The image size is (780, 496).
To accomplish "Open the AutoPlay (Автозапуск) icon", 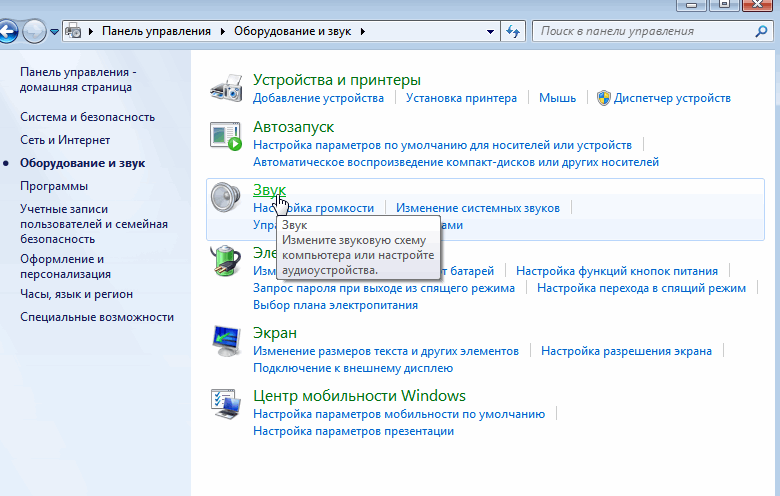I will (226, 136).
